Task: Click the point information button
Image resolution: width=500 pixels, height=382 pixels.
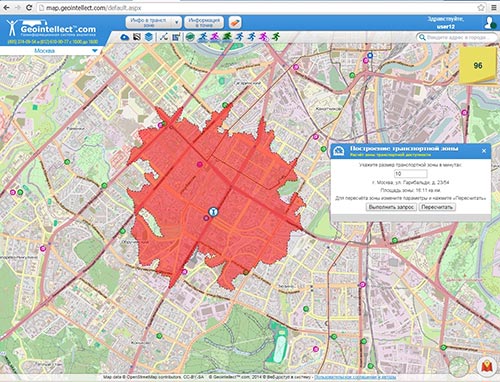Action: tap(204, 22)
